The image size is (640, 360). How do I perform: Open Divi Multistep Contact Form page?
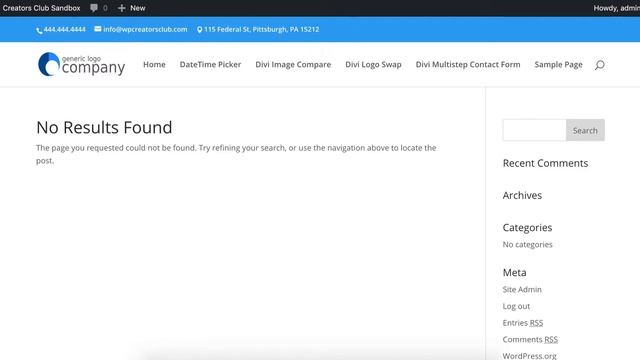pyautogui.click(x=468, y=64)
